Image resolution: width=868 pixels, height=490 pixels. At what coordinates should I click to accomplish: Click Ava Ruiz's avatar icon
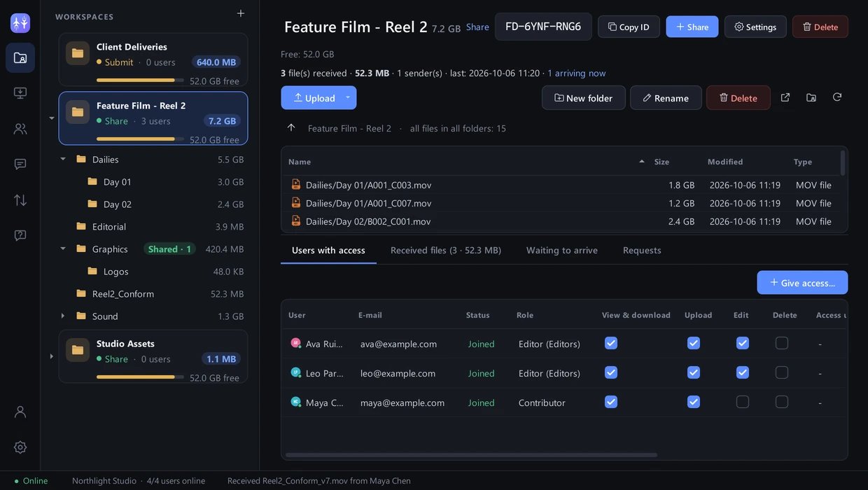tap(296, 344)
